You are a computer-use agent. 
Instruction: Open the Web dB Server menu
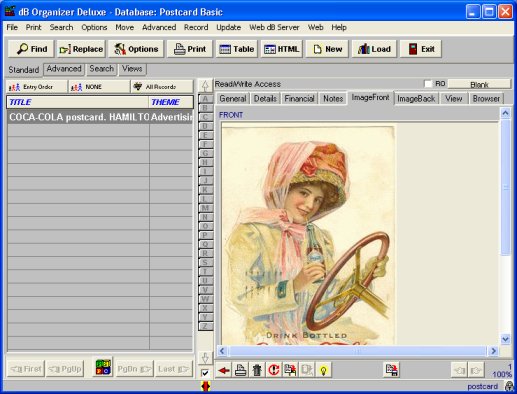coord(274,27)
